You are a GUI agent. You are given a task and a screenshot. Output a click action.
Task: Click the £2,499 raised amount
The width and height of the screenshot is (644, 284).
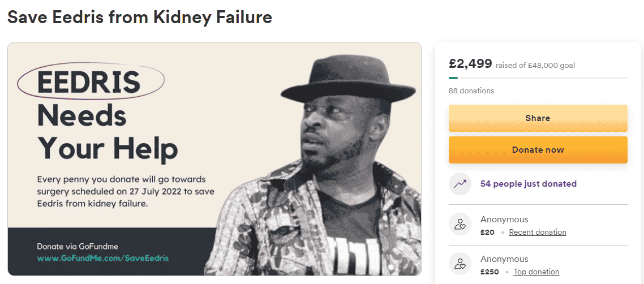(470, 64)
